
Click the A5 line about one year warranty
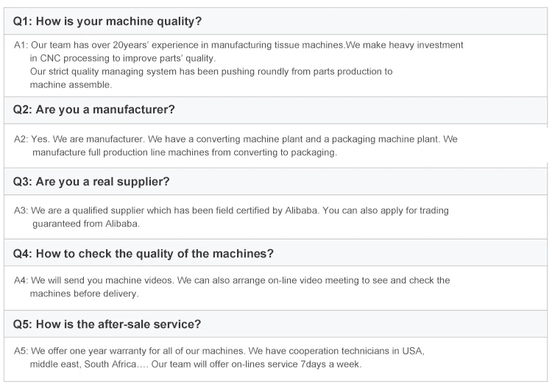(x=219, y=352)
